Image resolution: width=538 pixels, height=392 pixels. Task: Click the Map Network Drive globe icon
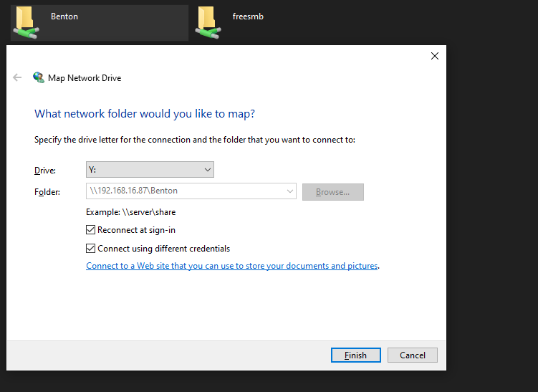coord(39,77)
